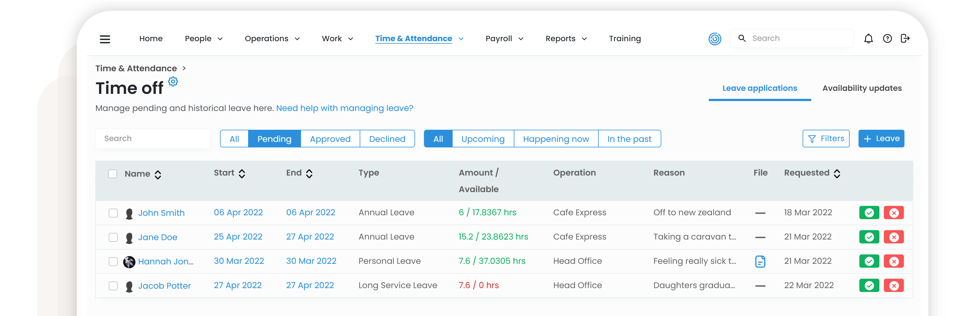Expand the Payroll dropdown menu

click(x=504, y=38)
